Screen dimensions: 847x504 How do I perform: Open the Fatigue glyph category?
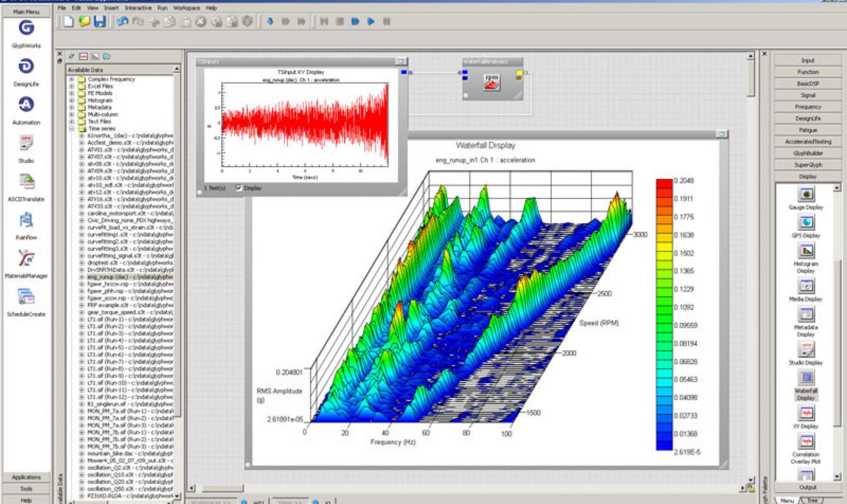click(808, 130)
